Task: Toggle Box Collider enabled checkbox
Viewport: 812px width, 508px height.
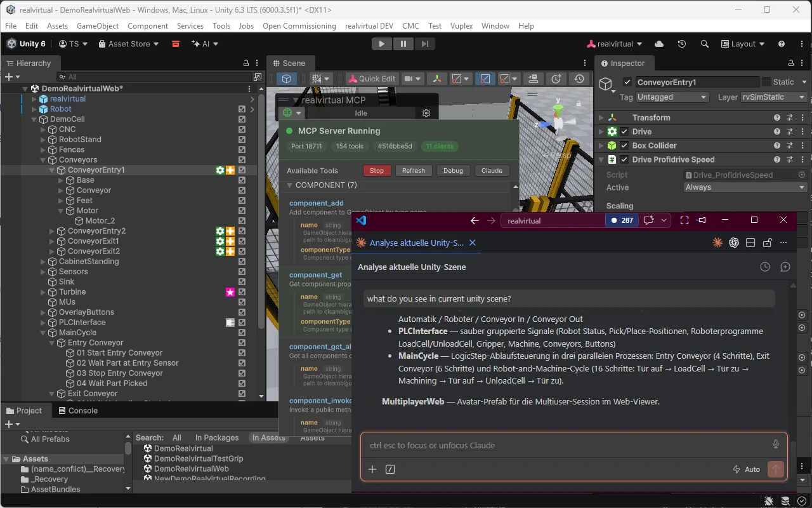Action: [624, 145]
